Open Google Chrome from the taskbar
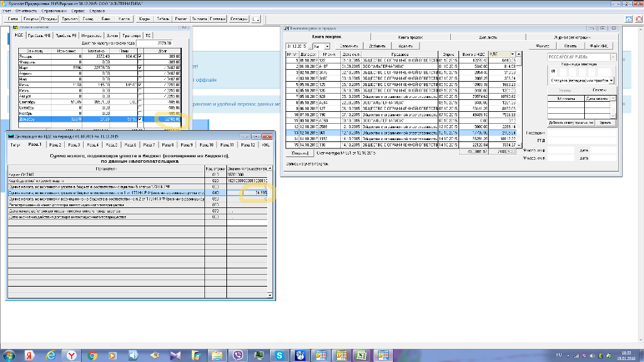This screenshot has width=644, height=362. (x=92, y=355)
